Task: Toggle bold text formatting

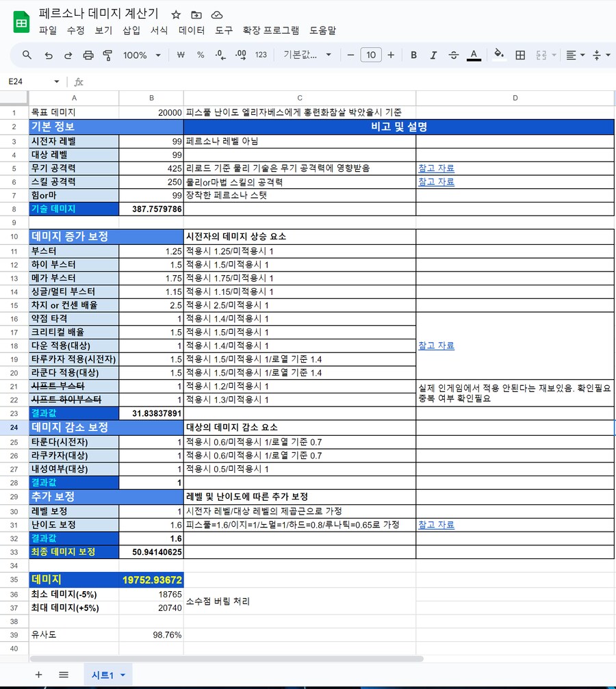Action: (x=413, y=55)
